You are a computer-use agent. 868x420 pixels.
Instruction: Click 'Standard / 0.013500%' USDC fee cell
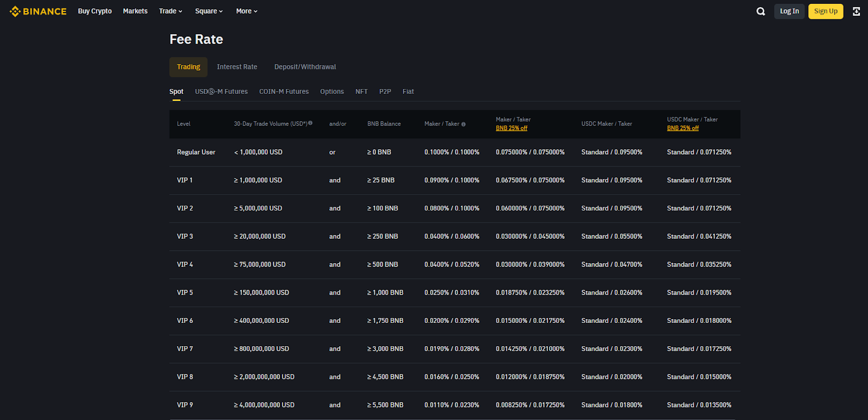[699, 405]
